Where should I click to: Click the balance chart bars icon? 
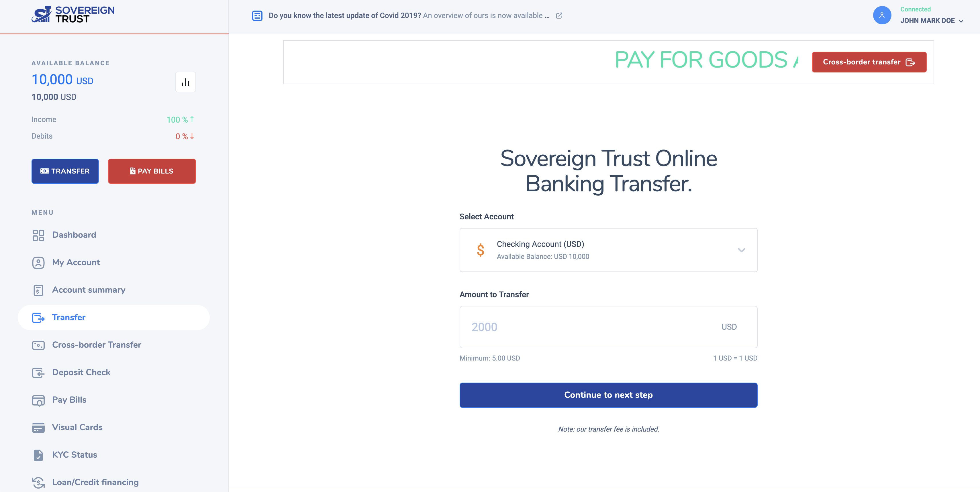click(186, 82)
